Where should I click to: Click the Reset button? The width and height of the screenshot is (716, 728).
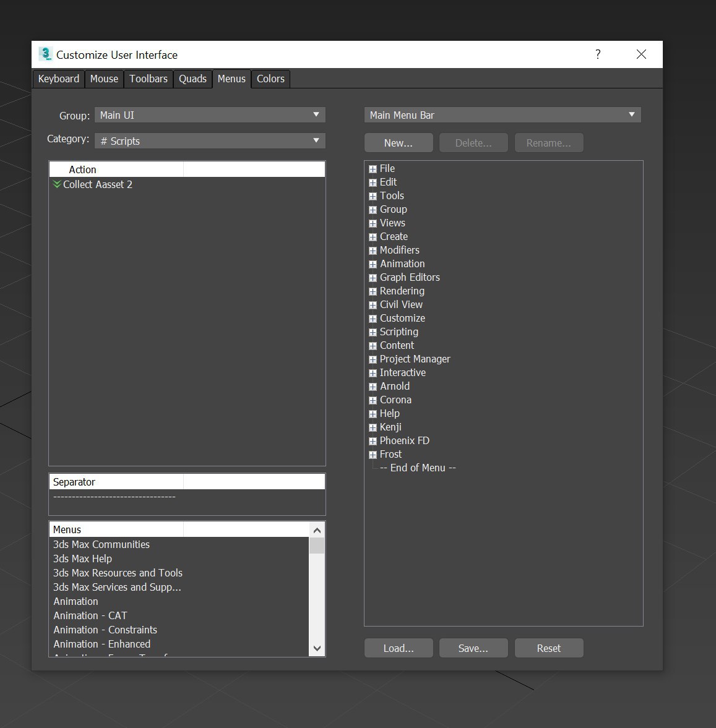coord(549,648)
